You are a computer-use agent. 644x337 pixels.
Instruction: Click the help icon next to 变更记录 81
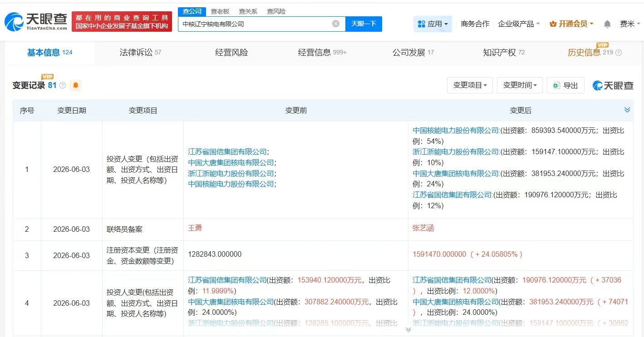(x=63, y=85)
